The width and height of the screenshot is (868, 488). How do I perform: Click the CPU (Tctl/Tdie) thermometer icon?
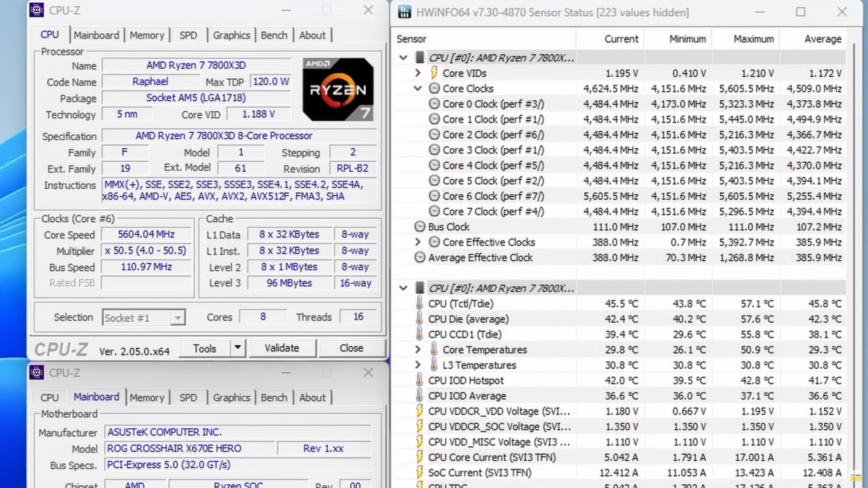[x=420, y=303]
